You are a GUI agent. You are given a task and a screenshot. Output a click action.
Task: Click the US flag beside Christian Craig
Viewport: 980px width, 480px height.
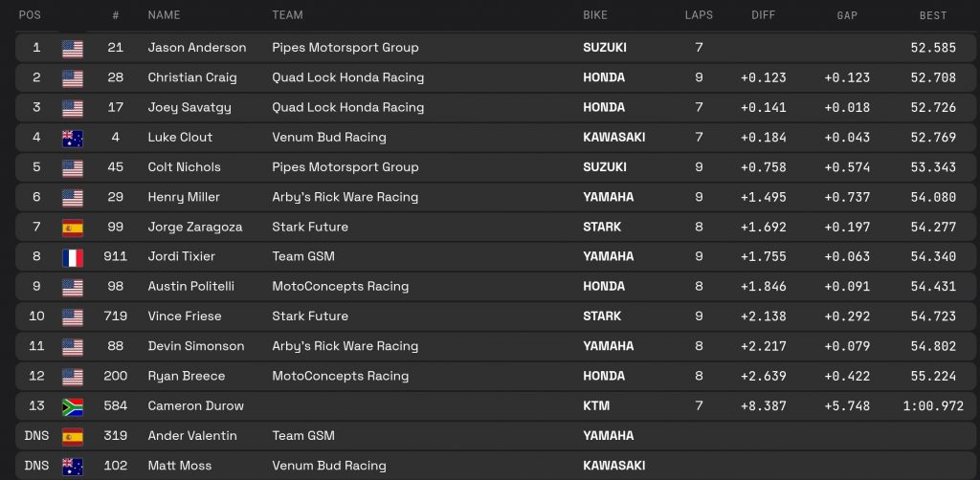(x=73, y=77)
